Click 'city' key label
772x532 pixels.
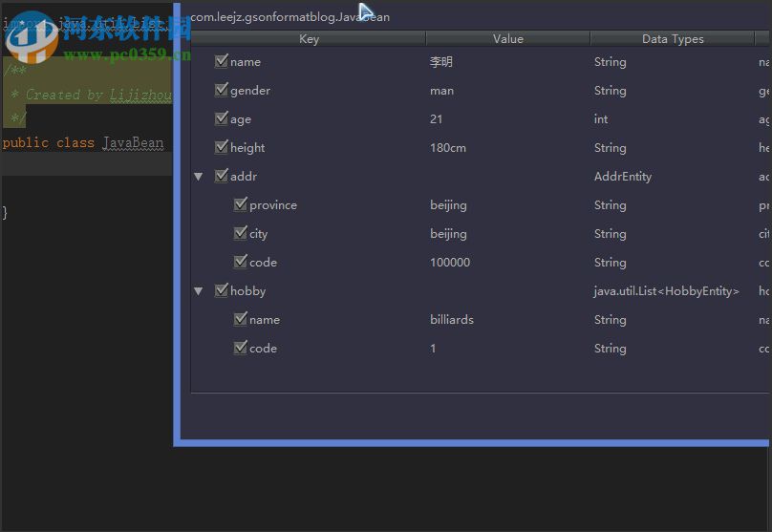259,234
